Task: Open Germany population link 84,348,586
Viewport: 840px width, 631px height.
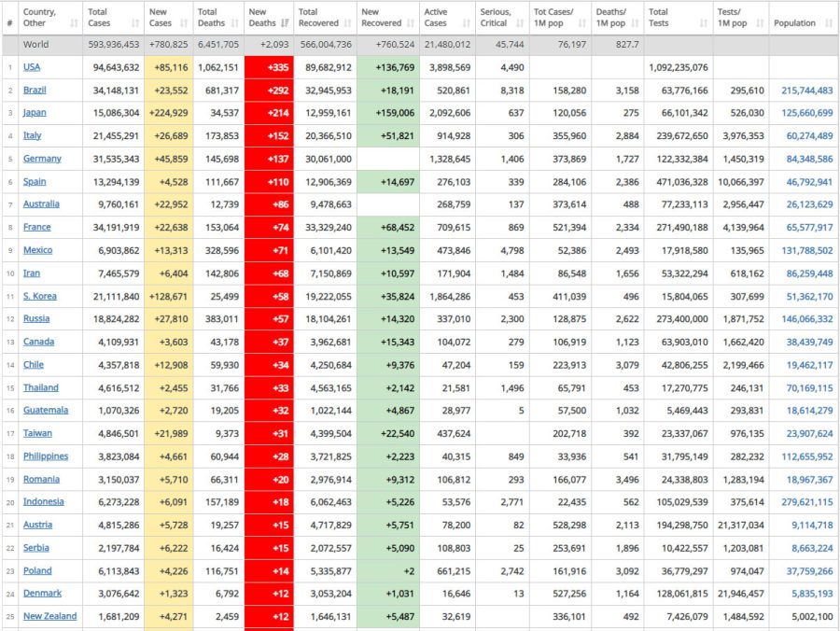Action: (x=809, y=159)
